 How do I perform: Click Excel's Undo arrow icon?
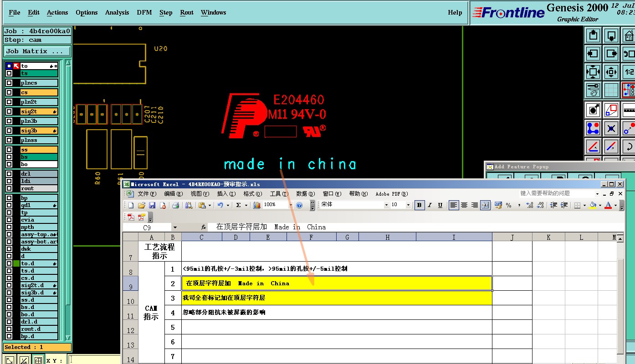[x=220, y=205]
